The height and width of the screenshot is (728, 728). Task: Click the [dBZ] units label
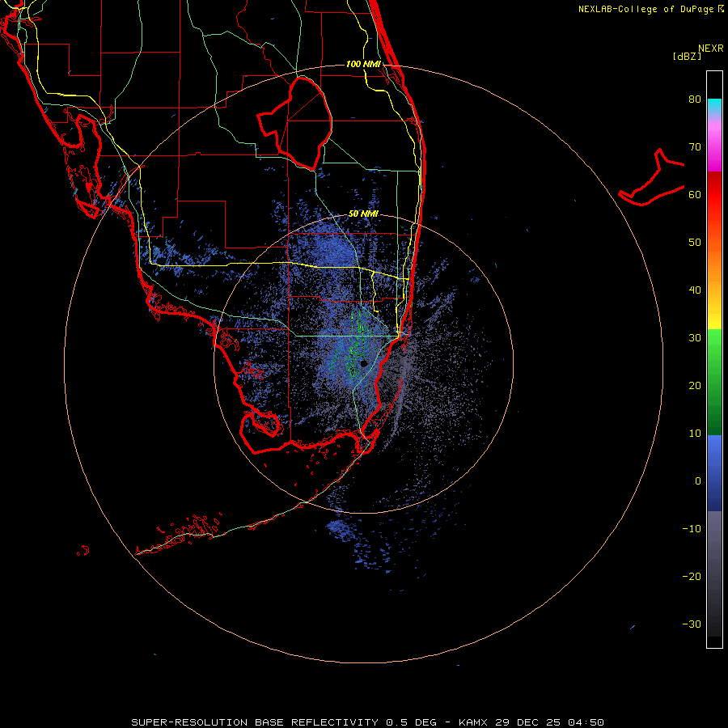tap(687, 56)
